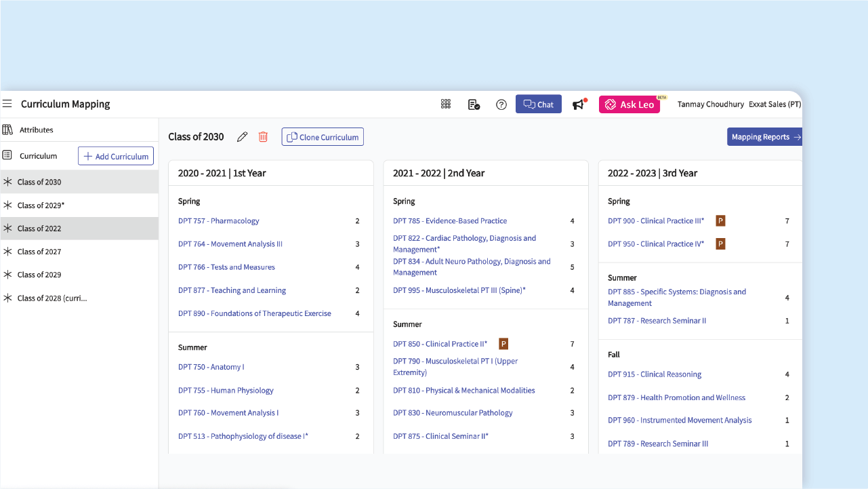Open the megaphone announcements icon

tap(579, 104)
